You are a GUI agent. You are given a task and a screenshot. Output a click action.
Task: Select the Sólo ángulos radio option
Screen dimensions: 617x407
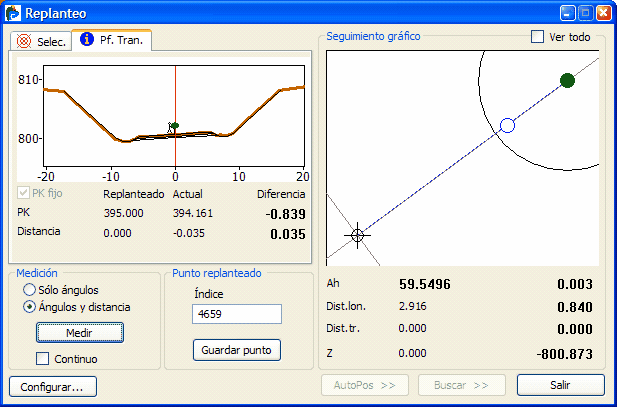[30, 289]
